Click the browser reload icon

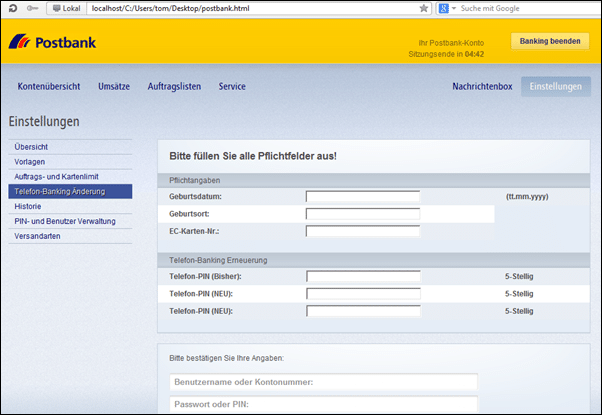tap(13, 8)
